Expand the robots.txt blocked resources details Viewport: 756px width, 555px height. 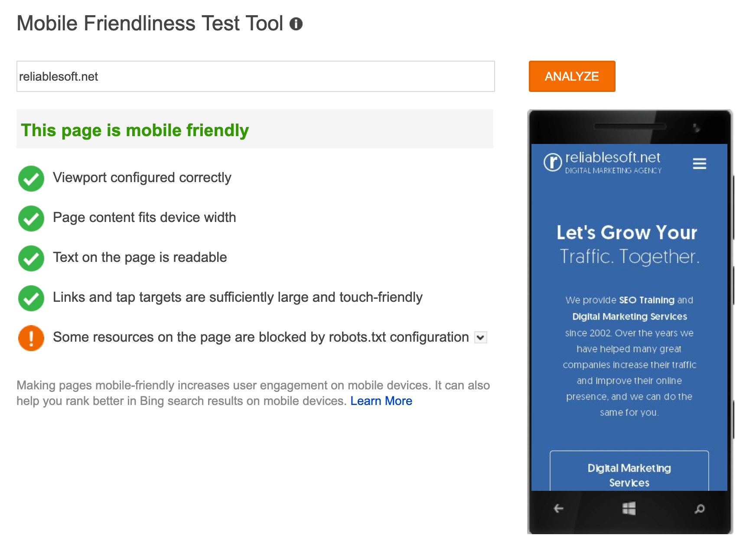pos(480,337)
